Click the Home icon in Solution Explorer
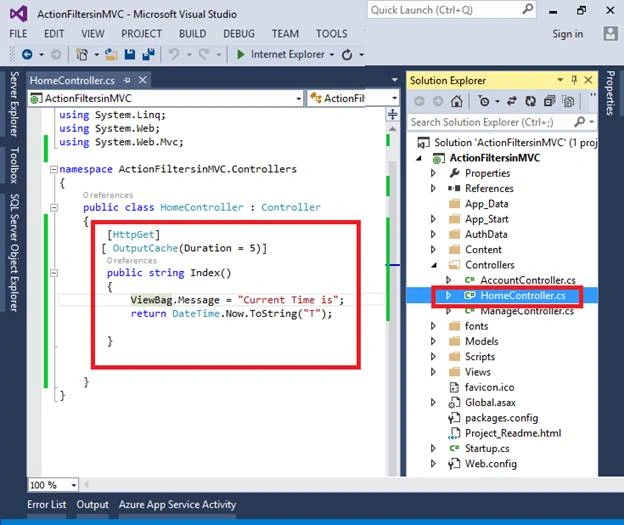The image size is (624, 525). point(456,101)
